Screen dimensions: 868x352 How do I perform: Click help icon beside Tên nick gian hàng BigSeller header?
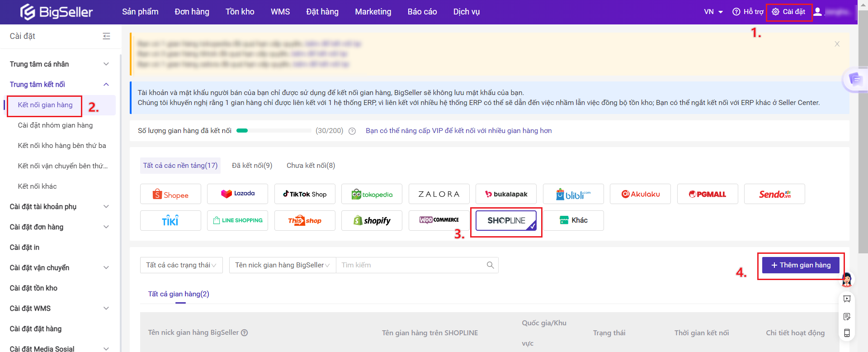[x=244, y=333]
